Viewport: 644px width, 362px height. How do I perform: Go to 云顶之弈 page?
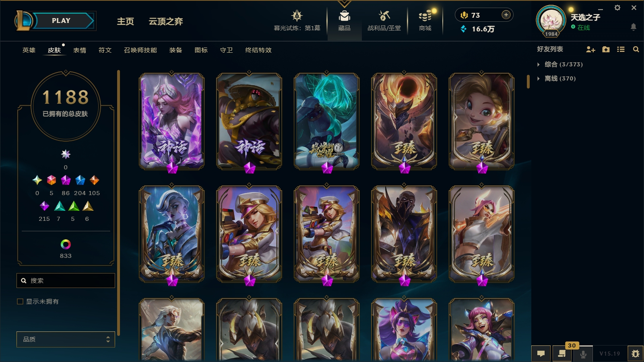(166, 21)
